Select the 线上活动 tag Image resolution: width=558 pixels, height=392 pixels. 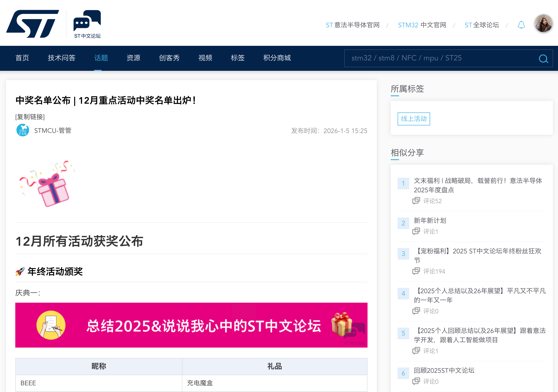pyautogui.click(x=414, y=119)
